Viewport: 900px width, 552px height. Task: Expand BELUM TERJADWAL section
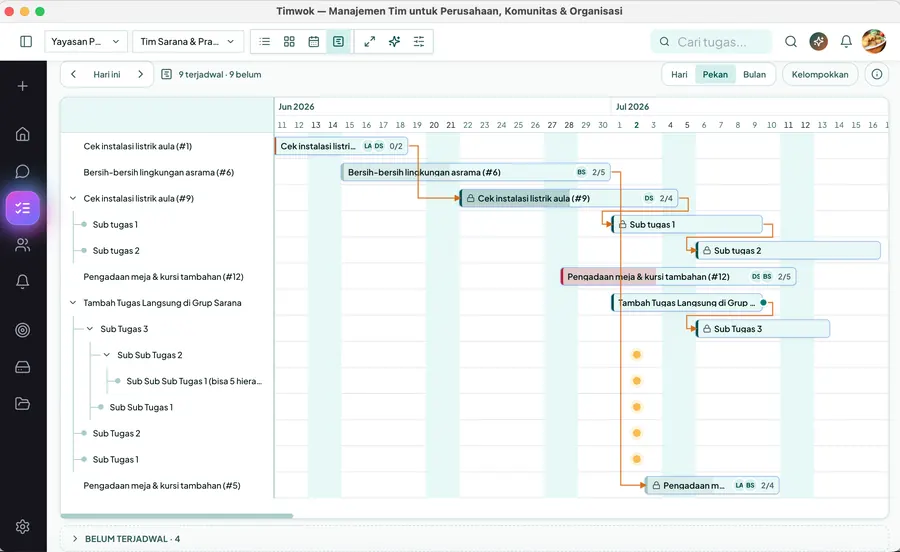tap(75, 539)
